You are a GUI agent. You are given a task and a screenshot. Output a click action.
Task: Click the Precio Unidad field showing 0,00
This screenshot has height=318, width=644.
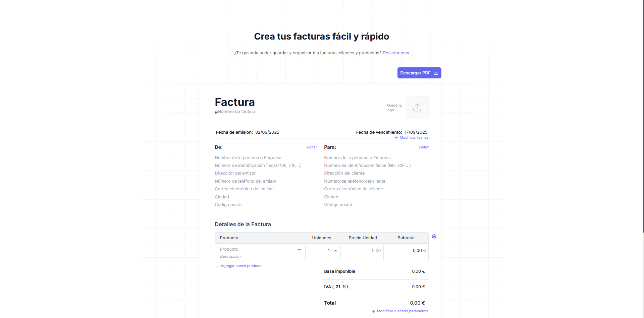click(x=376, y=251)
